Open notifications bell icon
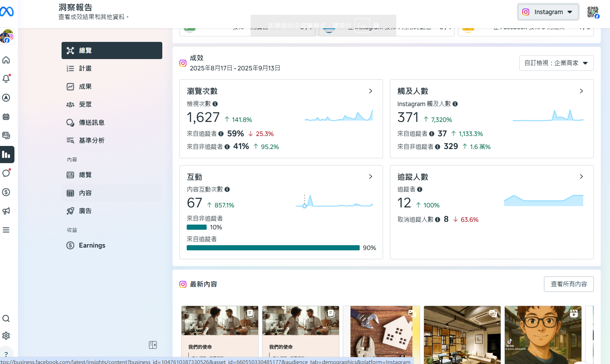The image size is (610, 364). coord(6,79)
